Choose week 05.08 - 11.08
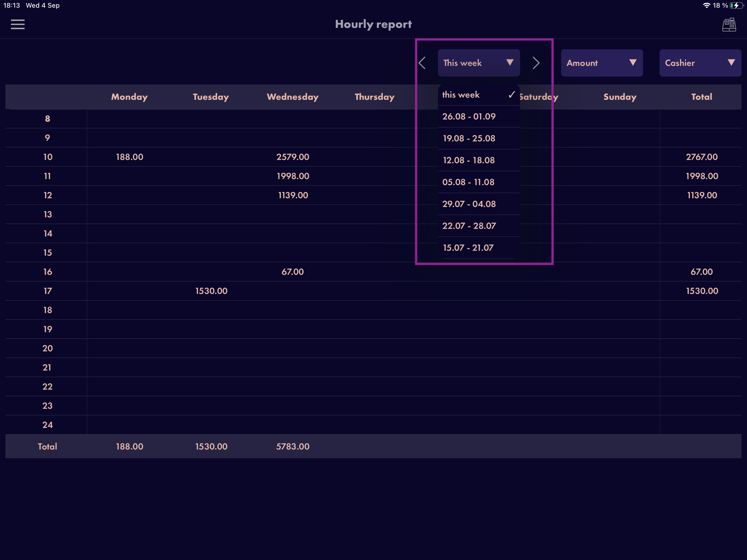This screenshot has width=747, height=560. (x=478, y=182)
